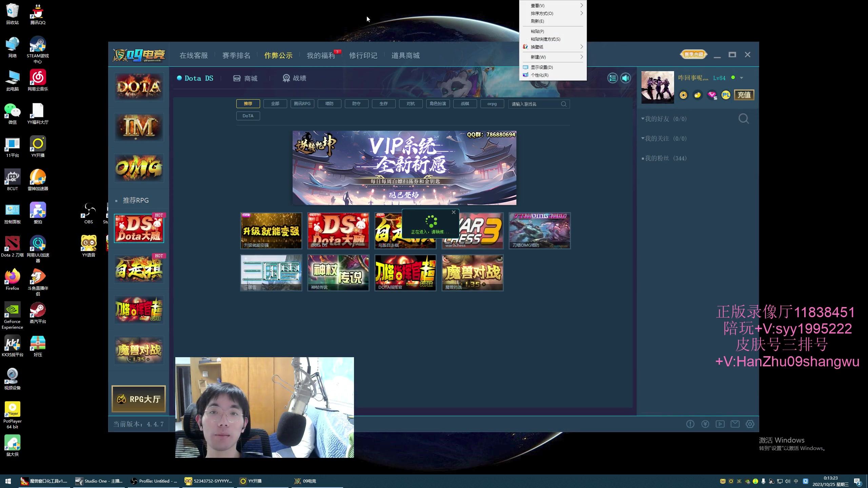Screen dimensions: 868x488
Task: Open 作弊公示 cheat notice tab
Action: [x=278, y=56]
